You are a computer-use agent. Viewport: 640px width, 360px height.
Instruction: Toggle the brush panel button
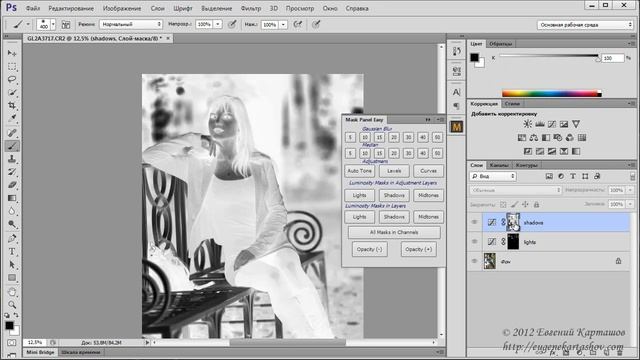[x=66, y=25]
